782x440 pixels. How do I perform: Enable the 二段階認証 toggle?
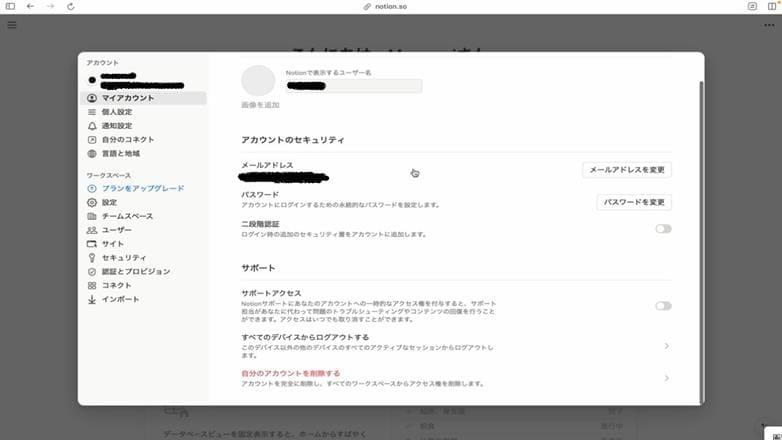(x=663, y=229)
